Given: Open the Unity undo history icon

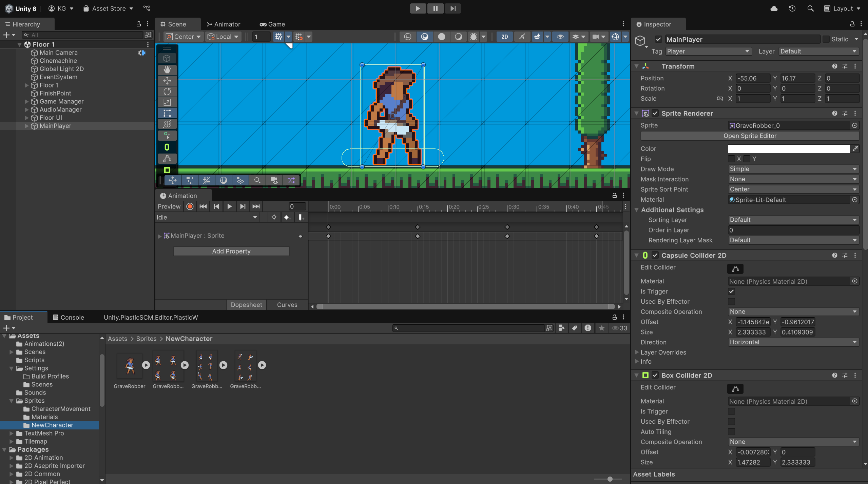Looking at the screenshot, I should [x=792, y=8].
